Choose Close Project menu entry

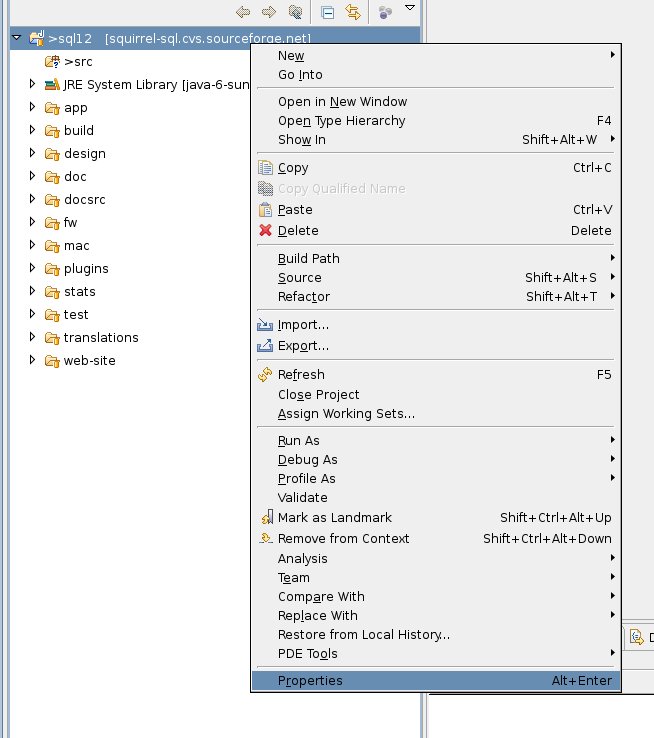318,394
